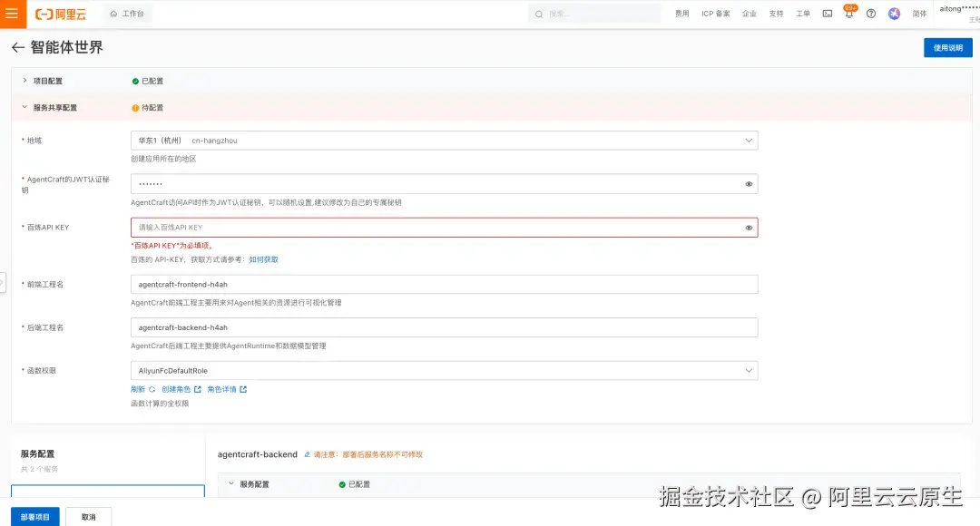The image size is (980, 526).
Task: Click the green 已配置 status beside 项目配置
Action: point(148,82)
